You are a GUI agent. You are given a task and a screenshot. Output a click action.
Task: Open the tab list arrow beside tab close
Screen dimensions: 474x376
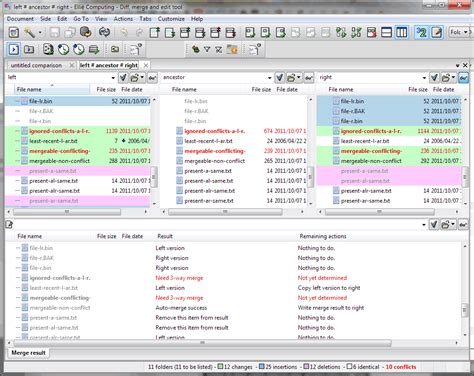pos(457,65)
